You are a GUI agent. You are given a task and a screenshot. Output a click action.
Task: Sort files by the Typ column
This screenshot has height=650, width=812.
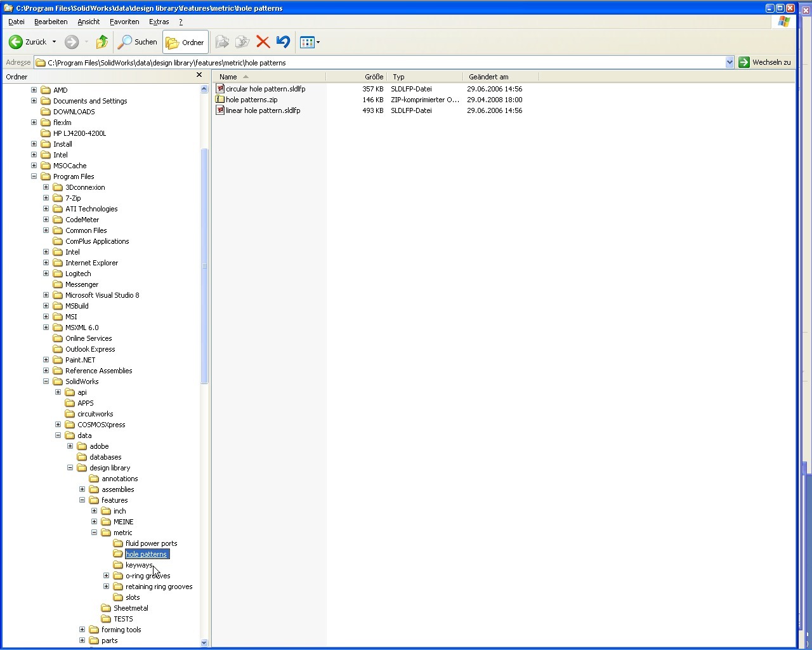pyautogui.click(x=425, y=77)
